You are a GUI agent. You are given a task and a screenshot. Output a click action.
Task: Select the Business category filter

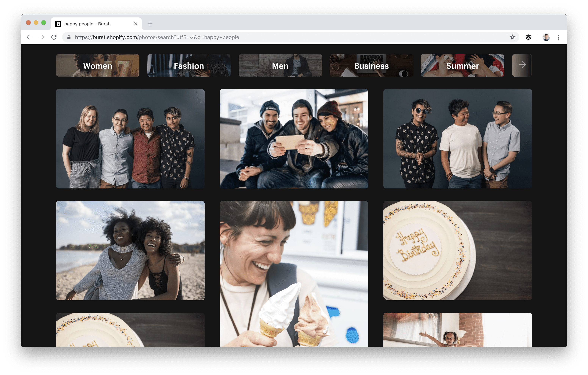(x=371, y=65)
